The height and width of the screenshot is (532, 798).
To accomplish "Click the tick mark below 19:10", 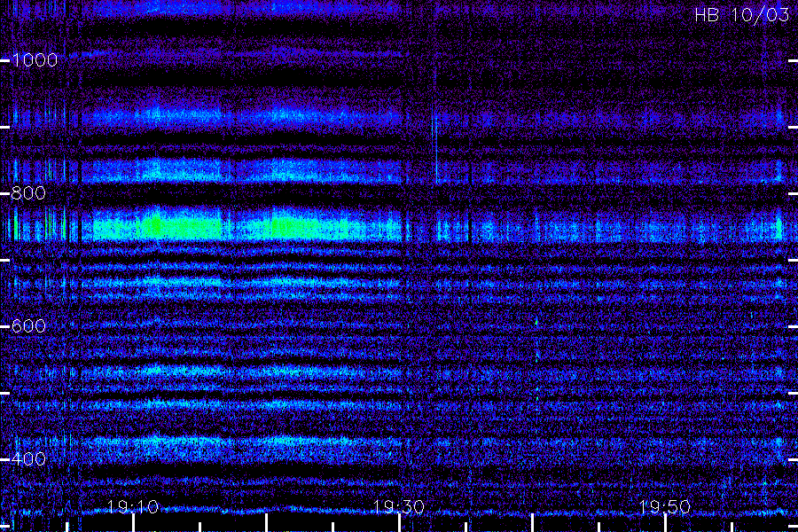I will pyautogui.click(x=133, y=523).
